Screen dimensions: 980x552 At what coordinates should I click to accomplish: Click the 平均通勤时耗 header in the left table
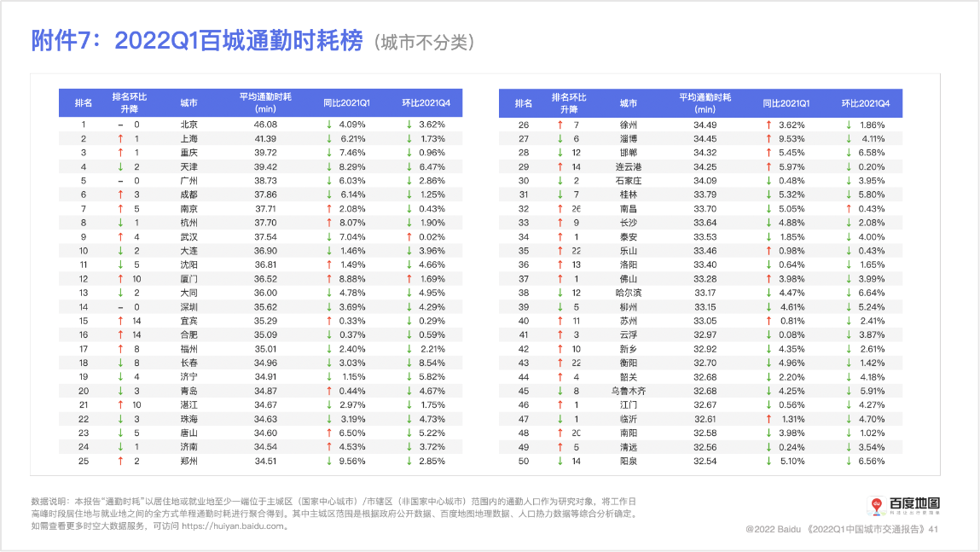pos(265,102)
